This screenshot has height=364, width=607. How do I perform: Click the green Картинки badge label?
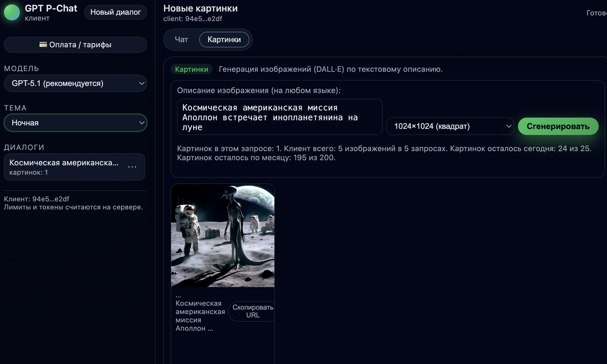[x=191, y=69]
